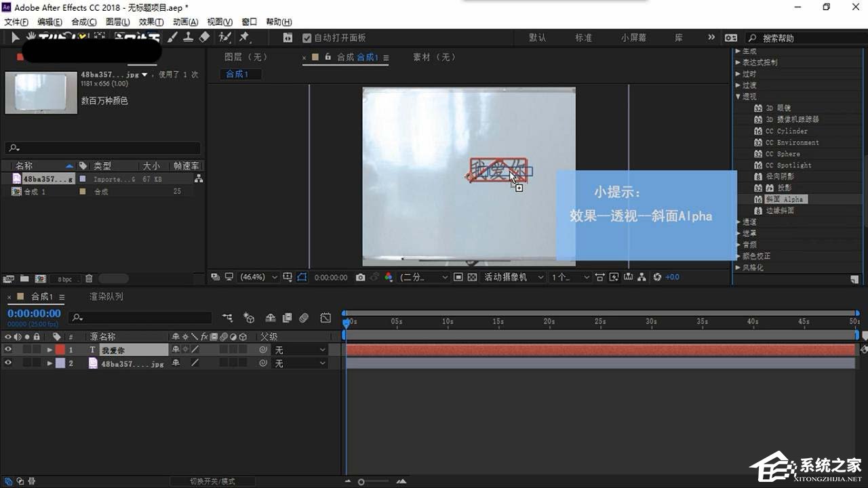Image resolution: width=868 pixels, height=488 pixels.
Task: Open the 效果 menu
Action: click(x=151, y=21)
